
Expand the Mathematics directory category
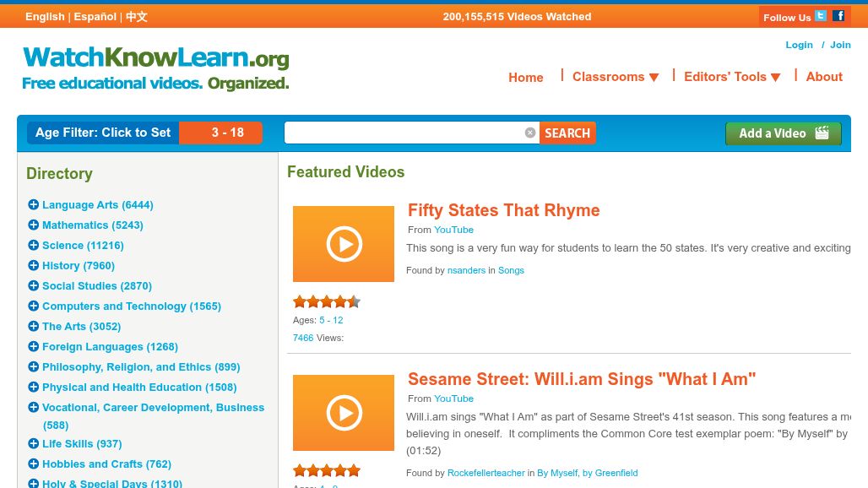[34, 225]
